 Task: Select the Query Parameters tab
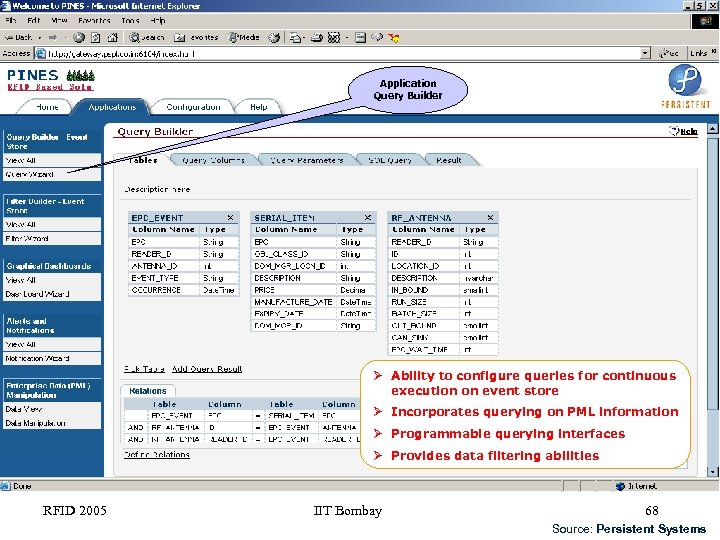[306, 160]
